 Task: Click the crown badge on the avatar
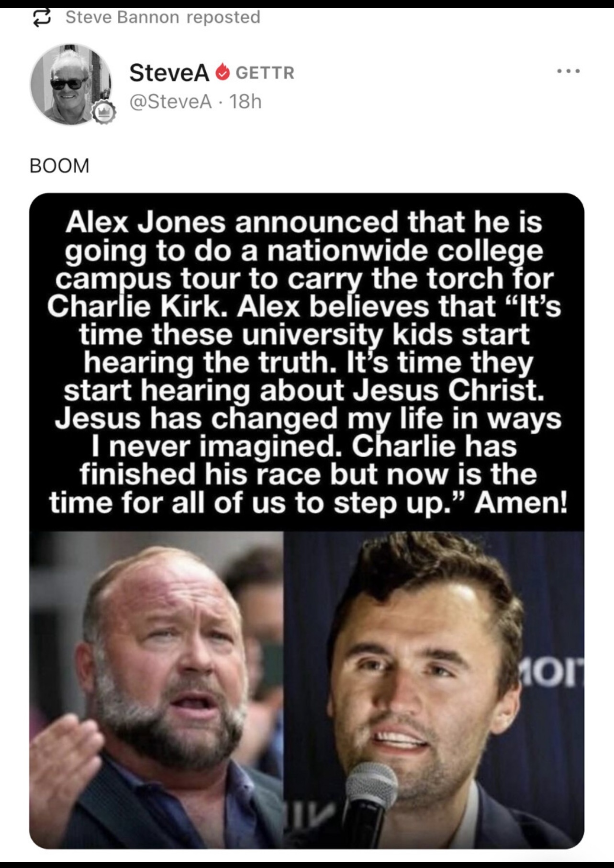click(104, 113)
